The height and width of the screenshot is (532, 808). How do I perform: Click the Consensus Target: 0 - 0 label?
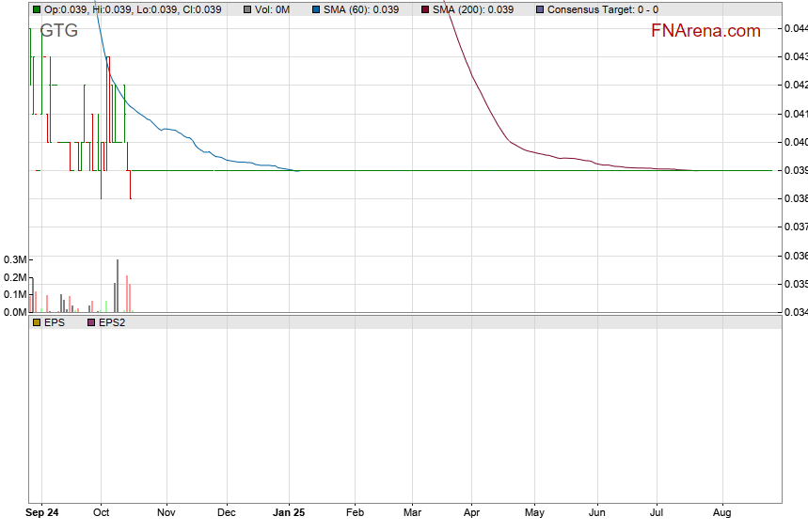click(602, 9)
